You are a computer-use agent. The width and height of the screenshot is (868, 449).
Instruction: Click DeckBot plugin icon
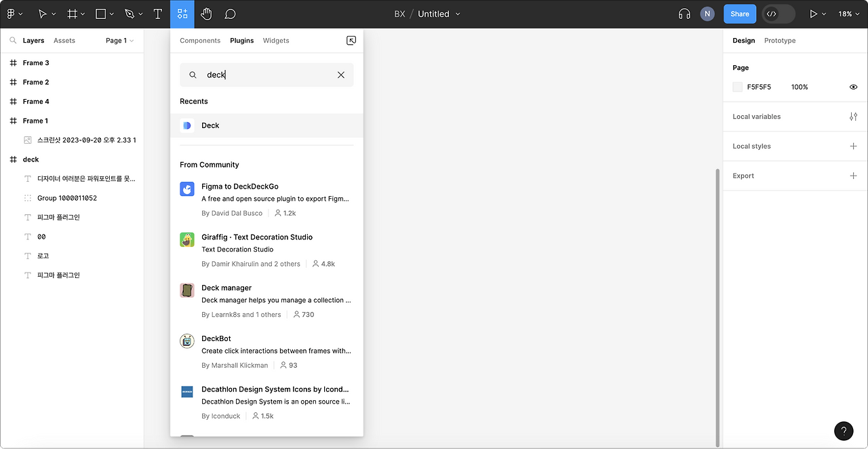187,341
